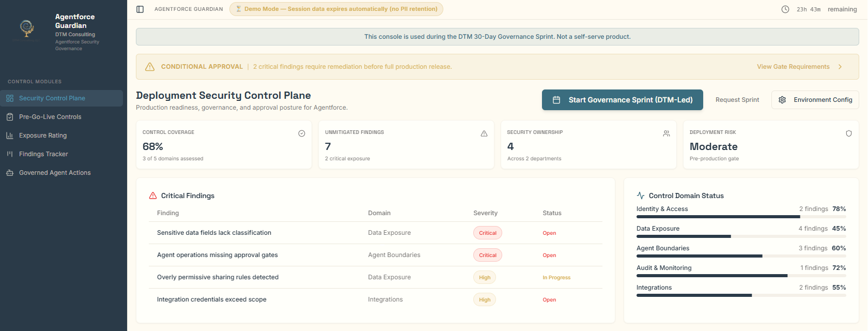
Task: Open Exposure Rating module
Action: click(61, 136)
